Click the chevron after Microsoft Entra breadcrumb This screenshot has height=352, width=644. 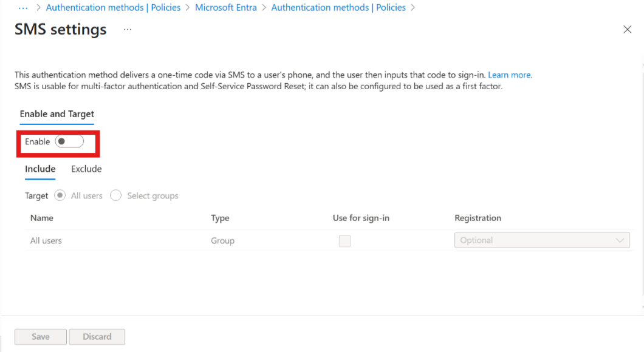(x=264, y=8)
